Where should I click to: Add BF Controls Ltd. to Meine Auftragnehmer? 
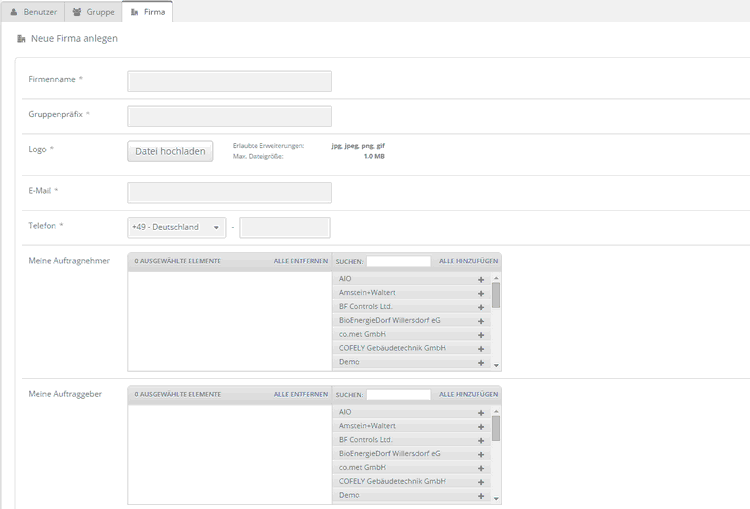[481, 307]
